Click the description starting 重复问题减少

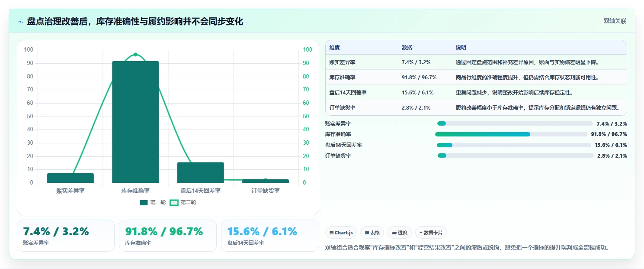pyautogui.click(x=515, y=93)
